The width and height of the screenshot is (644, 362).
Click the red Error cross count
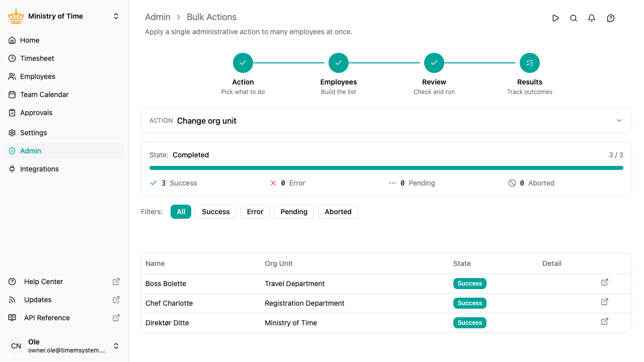pos(287,183)
